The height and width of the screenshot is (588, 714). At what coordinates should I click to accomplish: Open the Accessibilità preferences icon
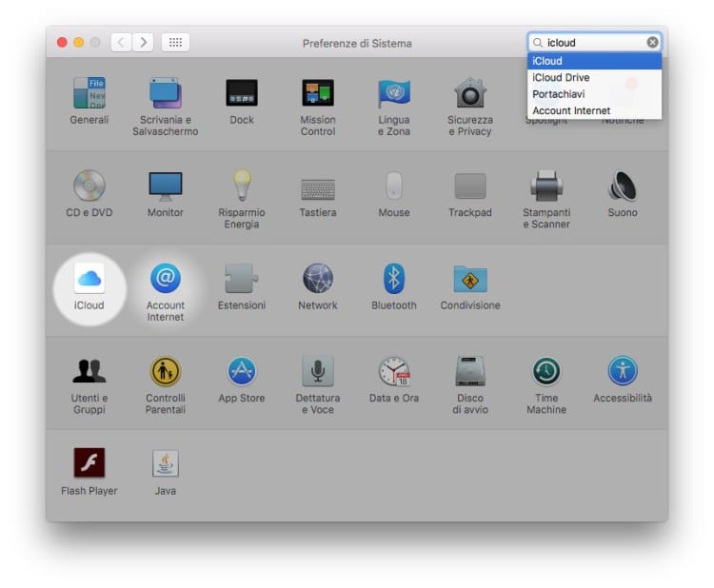click(x=623, y=371)
